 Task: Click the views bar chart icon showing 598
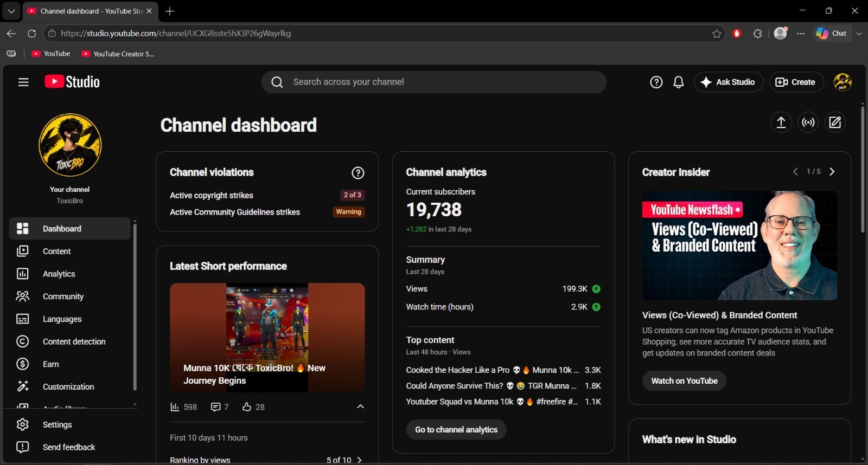175,407
